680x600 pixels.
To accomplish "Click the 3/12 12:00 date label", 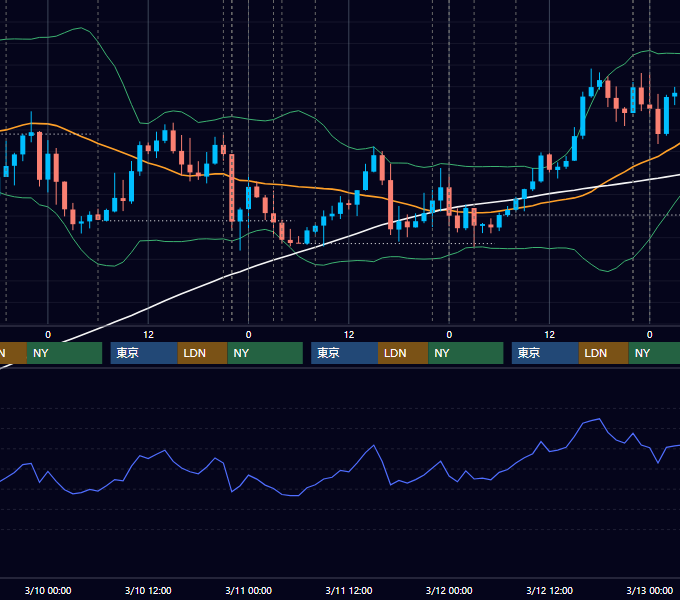I will tap(549, 590).
